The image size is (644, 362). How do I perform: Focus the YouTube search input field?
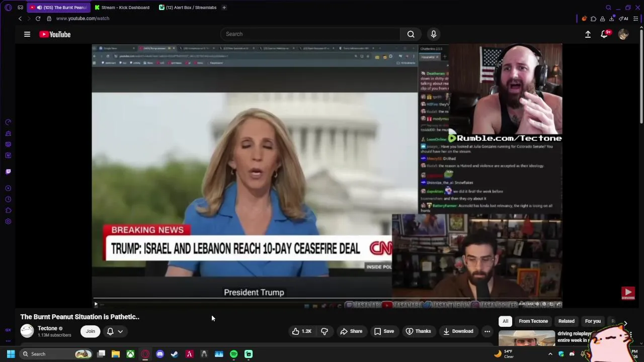click(x=310, y=34)
